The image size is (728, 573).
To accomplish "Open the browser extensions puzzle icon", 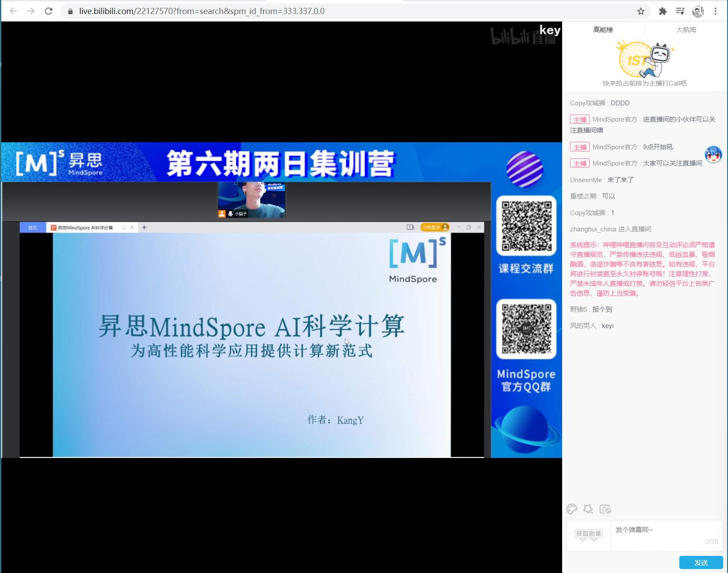I will pyautogui.click(x=663, y=11).
